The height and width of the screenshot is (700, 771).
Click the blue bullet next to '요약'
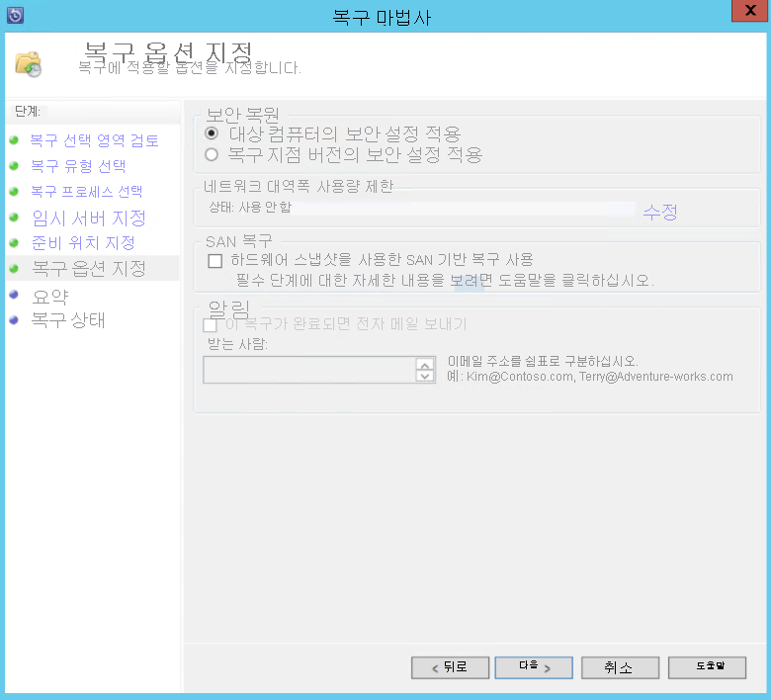[x=14, y=295]
